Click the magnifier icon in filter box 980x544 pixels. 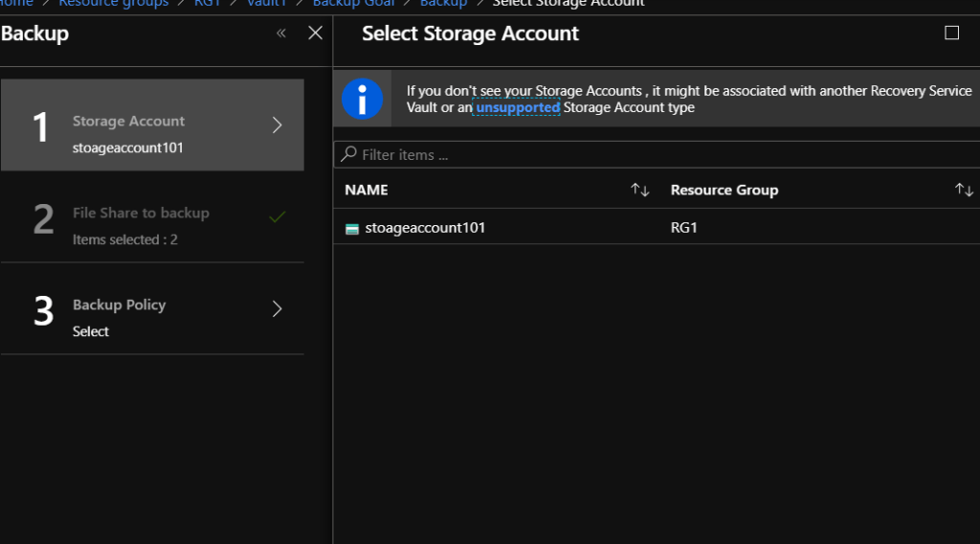point(349,154)
